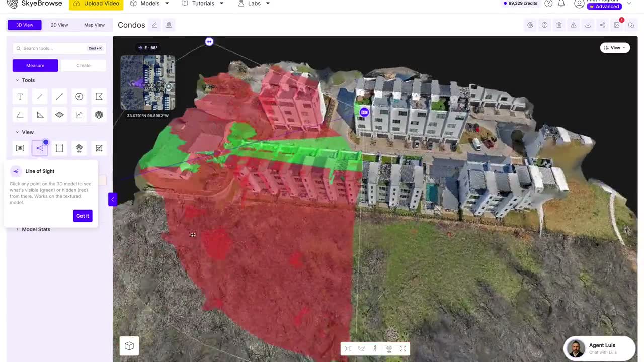Open the Models menu
This screenshot has height=362, width=644.
tap(149, 4)
